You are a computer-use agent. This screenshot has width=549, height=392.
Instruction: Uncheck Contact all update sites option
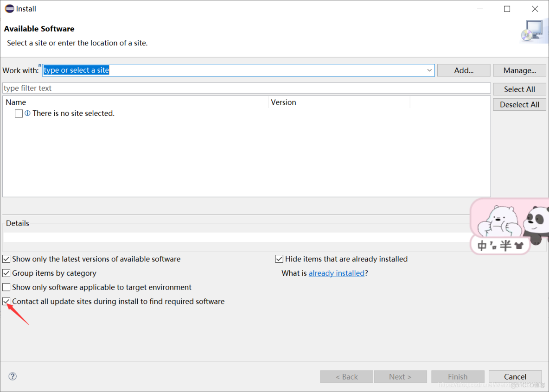click(6, 302)
